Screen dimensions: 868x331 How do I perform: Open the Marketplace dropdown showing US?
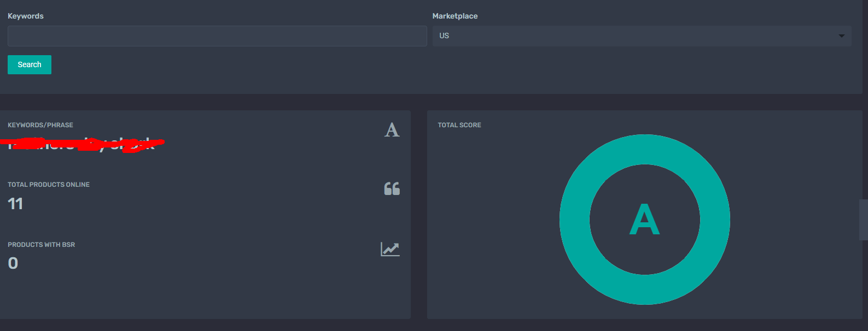pyautogui.click(x=641, y=36)
